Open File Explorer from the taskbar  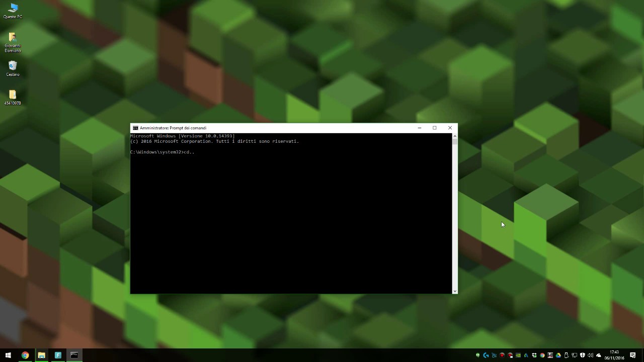point(41,355)
